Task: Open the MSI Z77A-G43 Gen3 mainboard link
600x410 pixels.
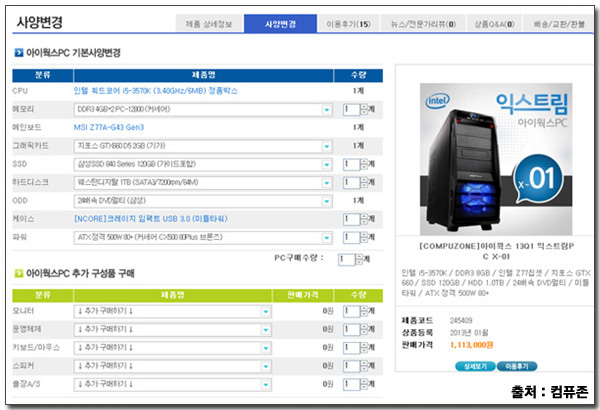Action: 109,127
